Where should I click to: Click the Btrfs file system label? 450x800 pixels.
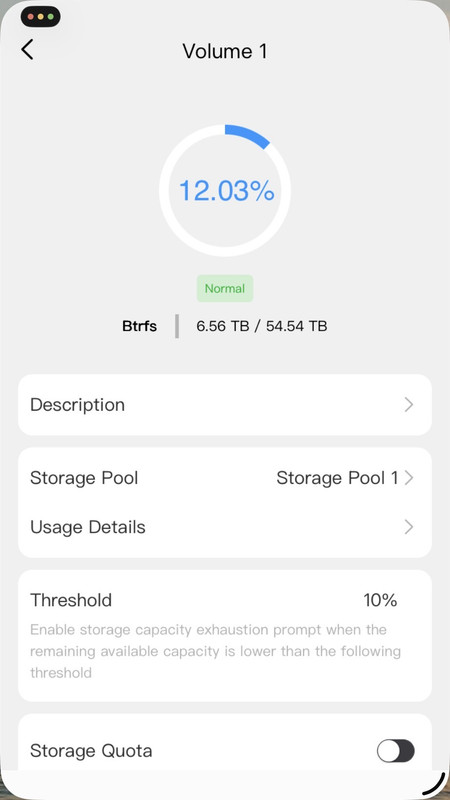(x=140, y=326)
